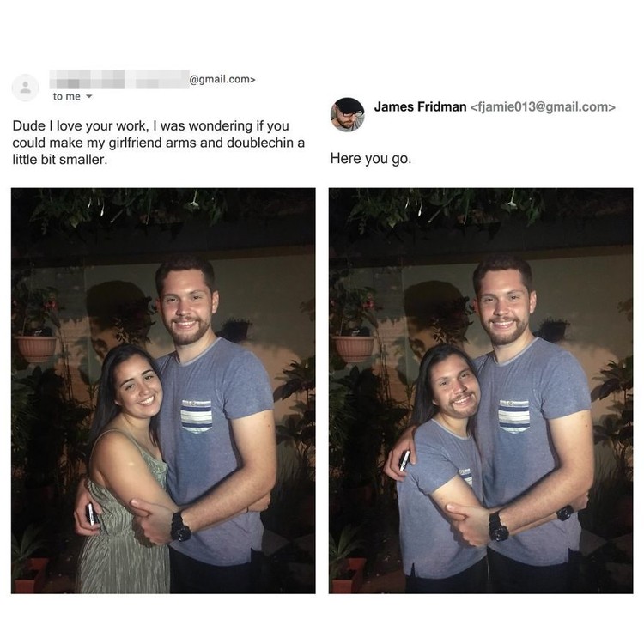Screen dimensions: 644x644
Task: Click the hanging flower pot in original photo
Action: 36,349
